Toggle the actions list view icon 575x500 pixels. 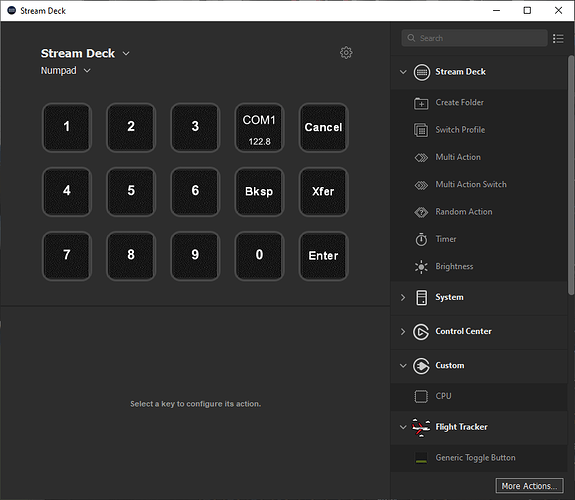(x=558, y=38)
